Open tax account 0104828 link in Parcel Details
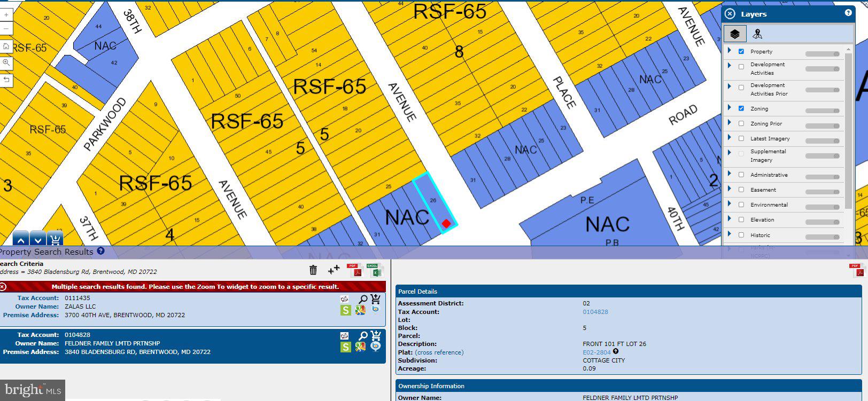This screenshot has width=868, height=401. pyautogui.click(x=595, y=312)
